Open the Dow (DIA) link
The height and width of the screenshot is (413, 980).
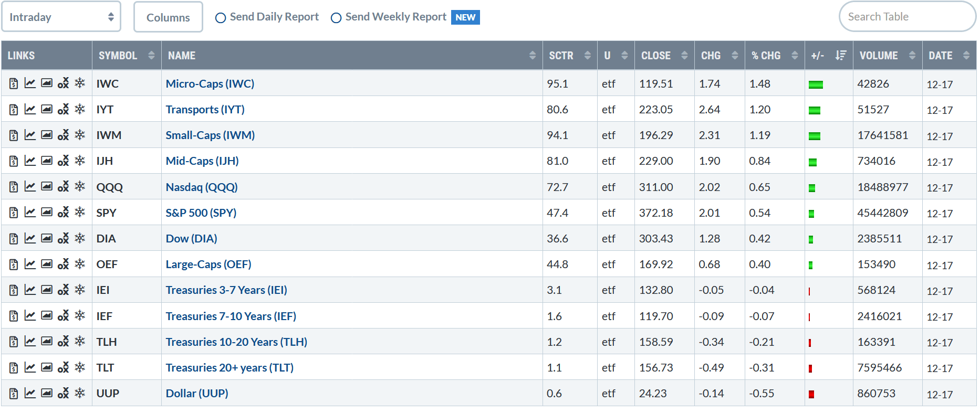tap(191, 238)
